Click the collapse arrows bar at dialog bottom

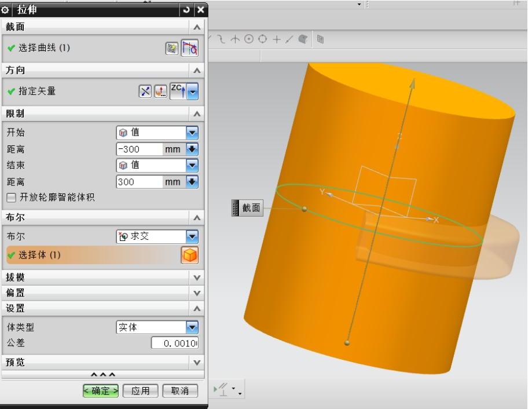click(103, 375)
